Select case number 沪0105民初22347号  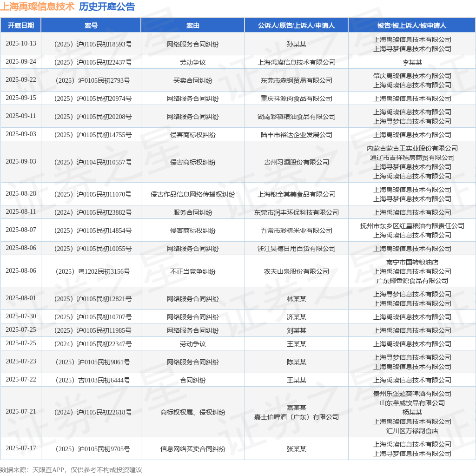93,344
